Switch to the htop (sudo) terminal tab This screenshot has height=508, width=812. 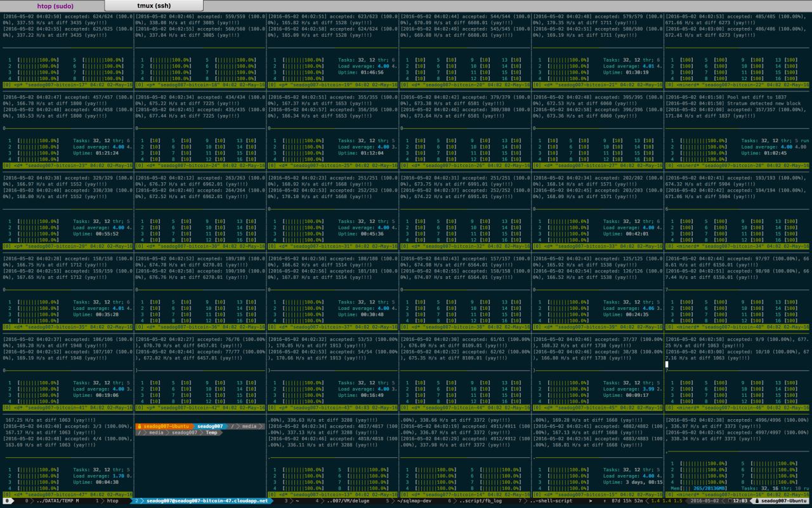click(x=55, y=6)
